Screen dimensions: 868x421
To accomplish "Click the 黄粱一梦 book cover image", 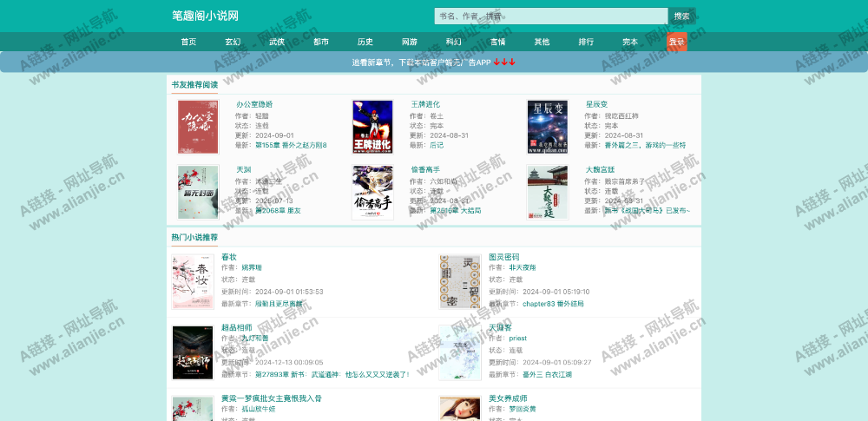I will coord(193,409).
